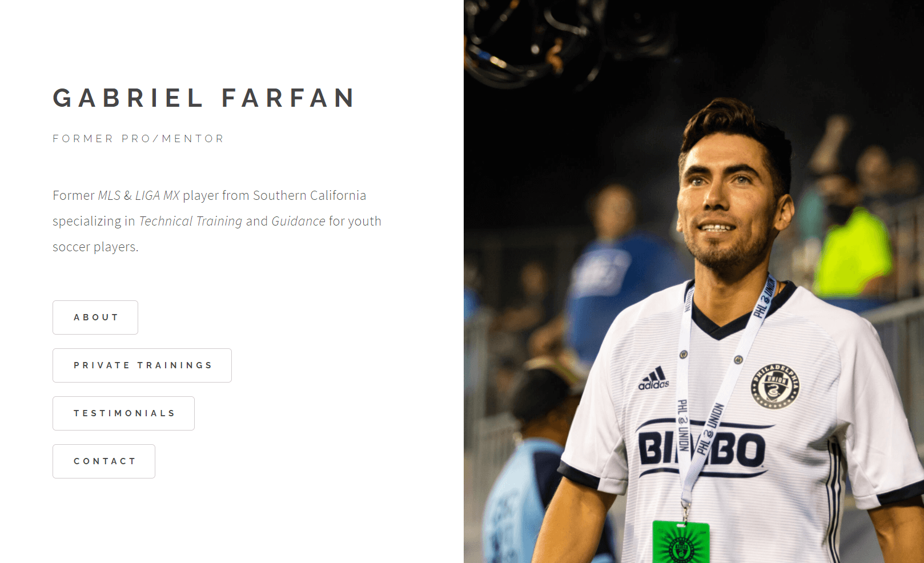Click the italic Guidance word
The width and height of the screenshot is (924, 563).
coord(298,221)
